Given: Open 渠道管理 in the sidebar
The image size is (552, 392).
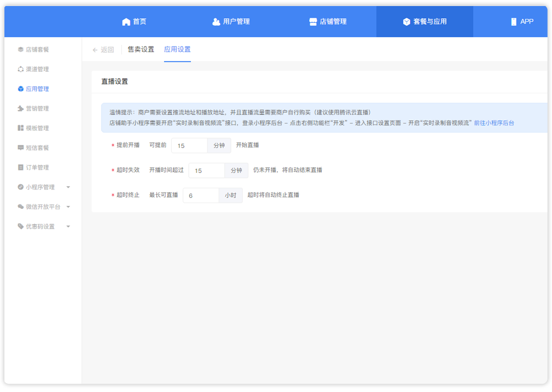Looking at the screenshot, I should [37, 70].
